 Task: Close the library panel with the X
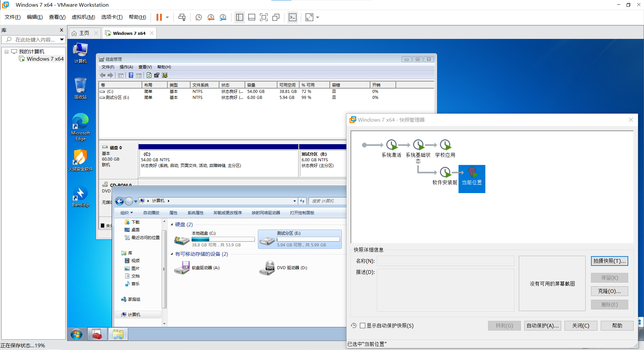pyautogui.click(x=61, y=30)
